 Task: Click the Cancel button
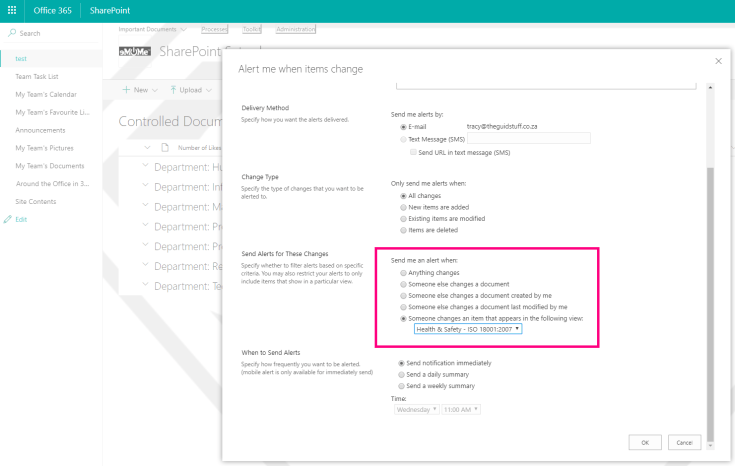click(x=684, y=442)
